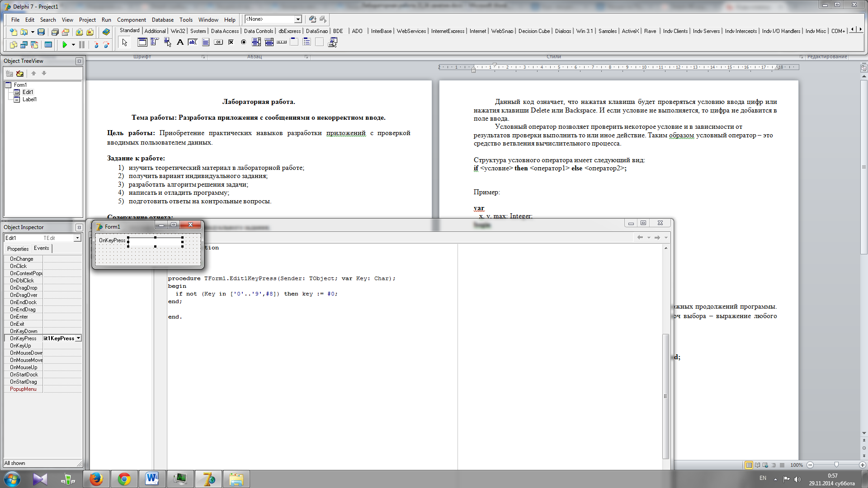The width and height of the screenshot is (868, 488).
Task: Open Help Contents book icon
Action: (x=106, y=32)
